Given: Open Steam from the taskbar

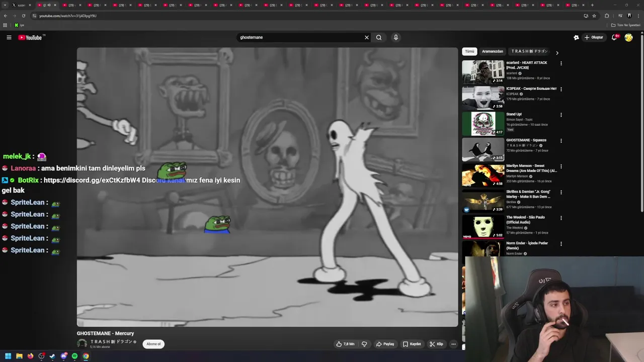Looking at the screenshot, I should pyautogui.click(x=52, y=356).
